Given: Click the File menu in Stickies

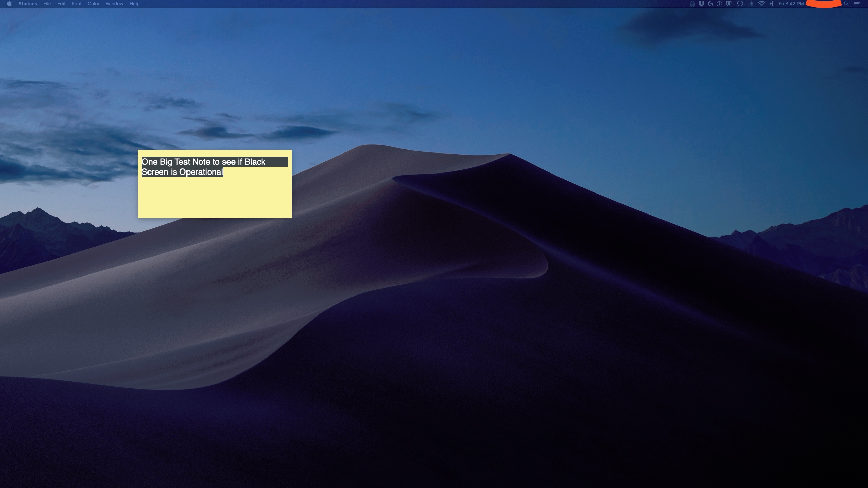Looking at the screenshot, I should pos(47,4).
